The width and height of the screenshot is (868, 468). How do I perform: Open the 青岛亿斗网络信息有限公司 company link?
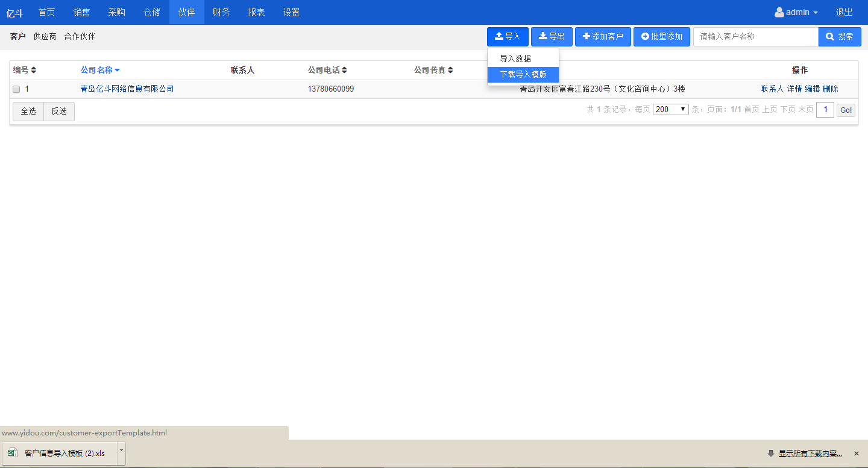pyautogui.click(x=127, y=89)
